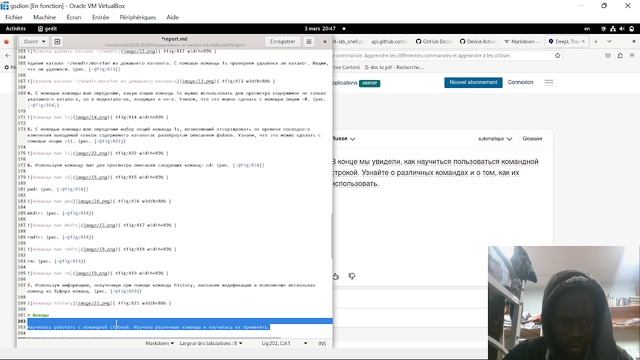Click the thumbs-down icon under the translation

point(351,276)
